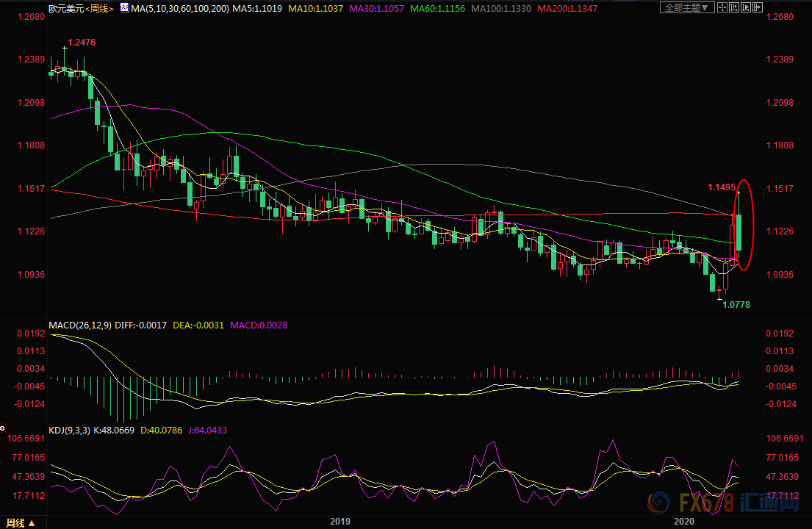Click the MA30:1.1057 legend value
The width and height of the screenshot is (812, 529).
point(376,9)
